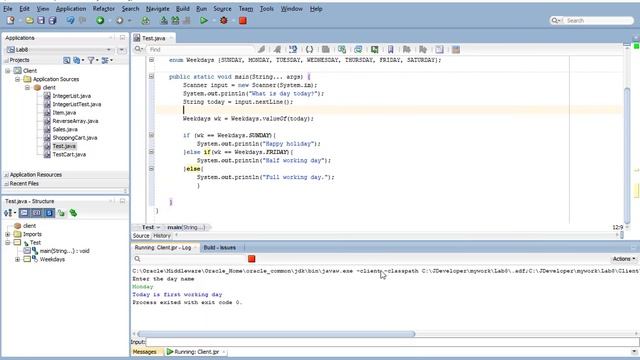Open the Refactor menu

[104, 9]
